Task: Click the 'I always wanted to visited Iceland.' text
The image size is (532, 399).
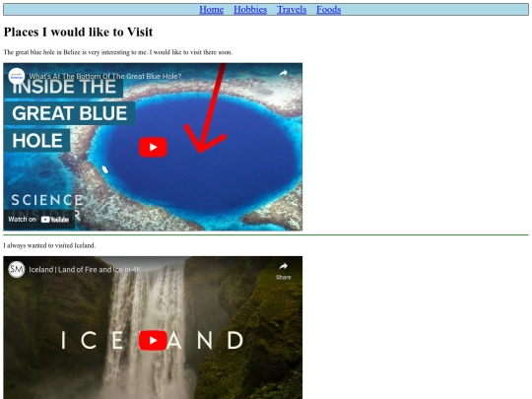Action: 49,245
